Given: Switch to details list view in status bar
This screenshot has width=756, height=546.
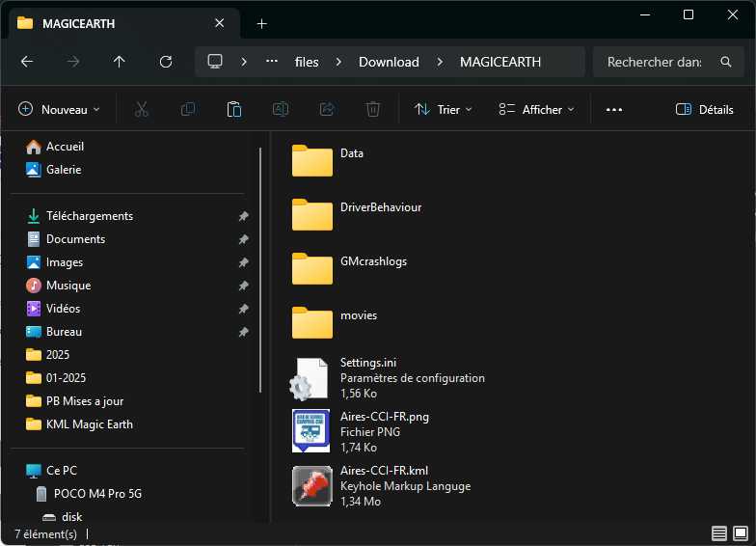Looking at the screenshot, I should (719, 533).
